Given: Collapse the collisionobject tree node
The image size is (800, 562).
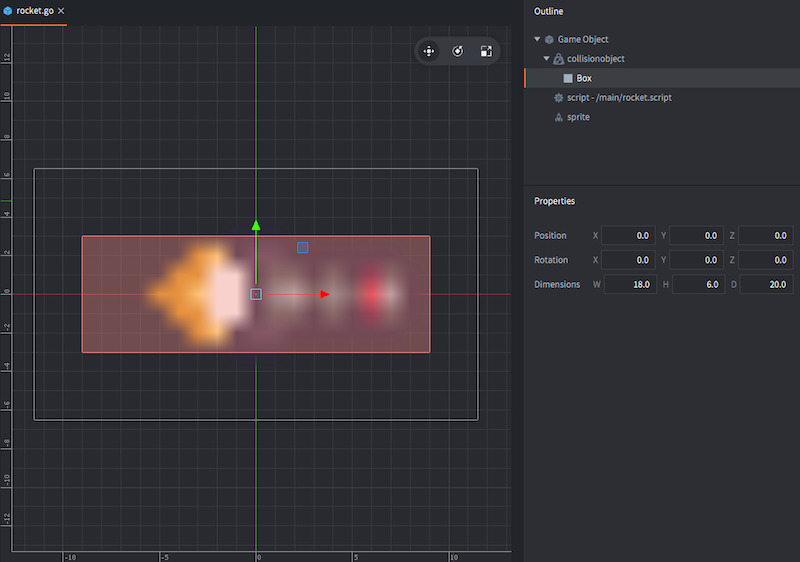Looking at the screenshot, I should click(546, 59).
